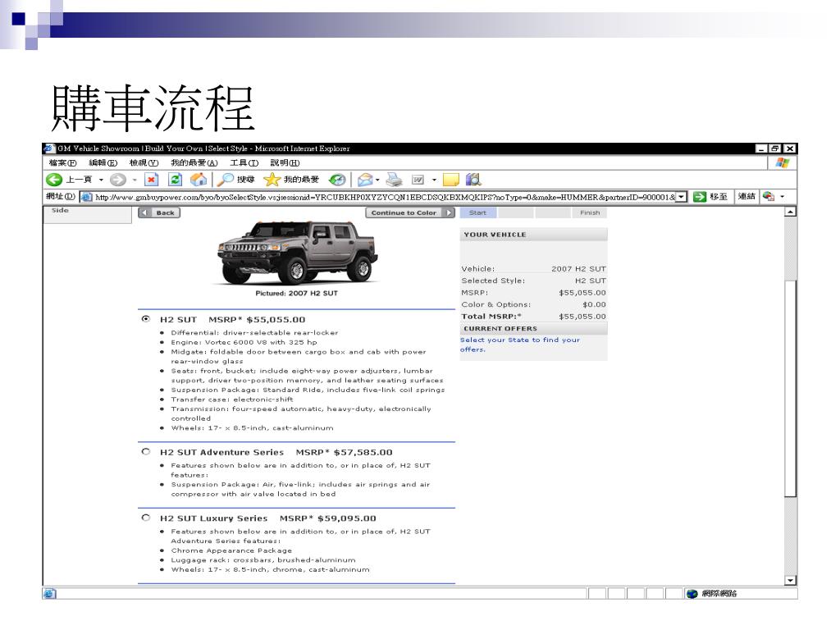Click the 'Color & Options:' label

click(496, 305)
